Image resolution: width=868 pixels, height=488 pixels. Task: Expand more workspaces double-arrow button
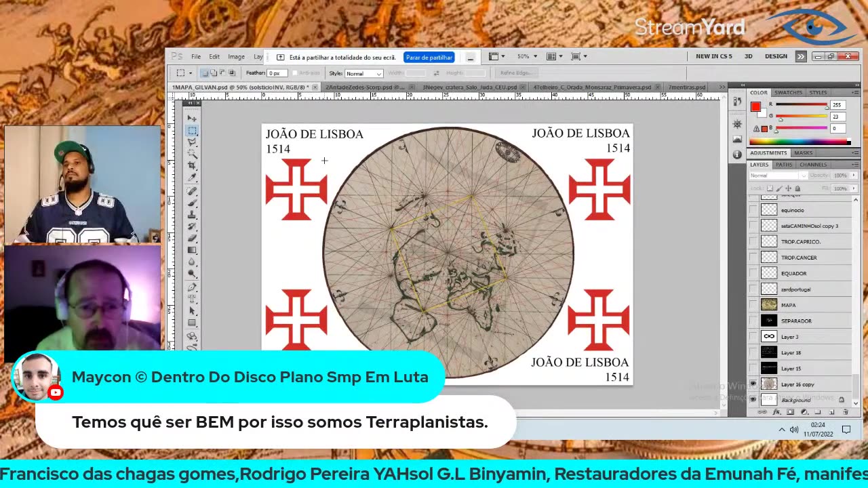click(801, 56)
